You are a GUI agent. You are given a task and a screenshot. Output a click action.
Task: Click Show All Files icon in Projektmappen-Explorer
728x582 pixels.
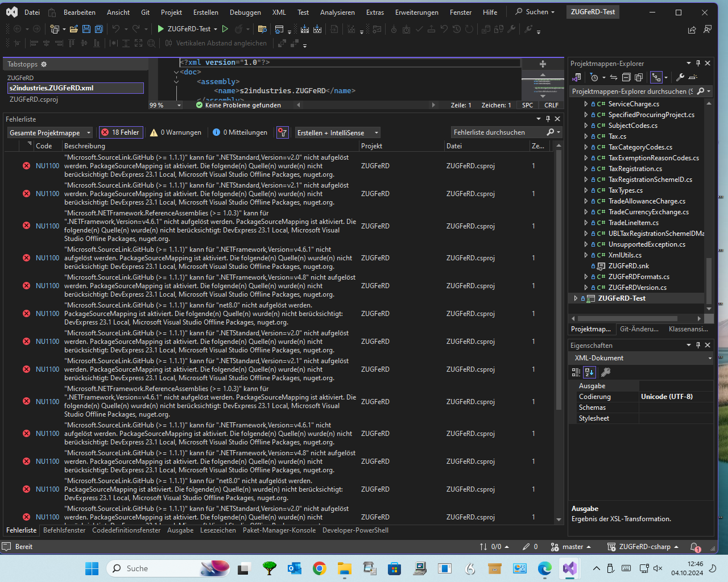(639, 77)
